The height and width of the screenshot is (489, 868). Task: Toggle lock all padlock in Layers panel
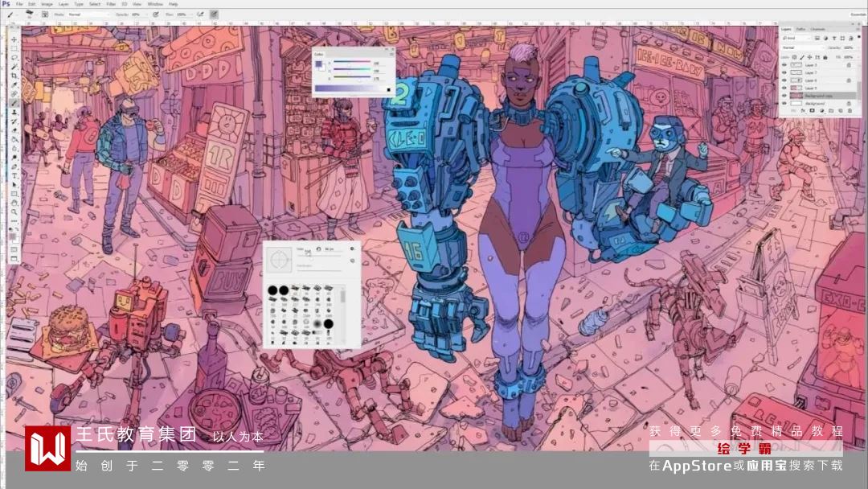point(825,57)
